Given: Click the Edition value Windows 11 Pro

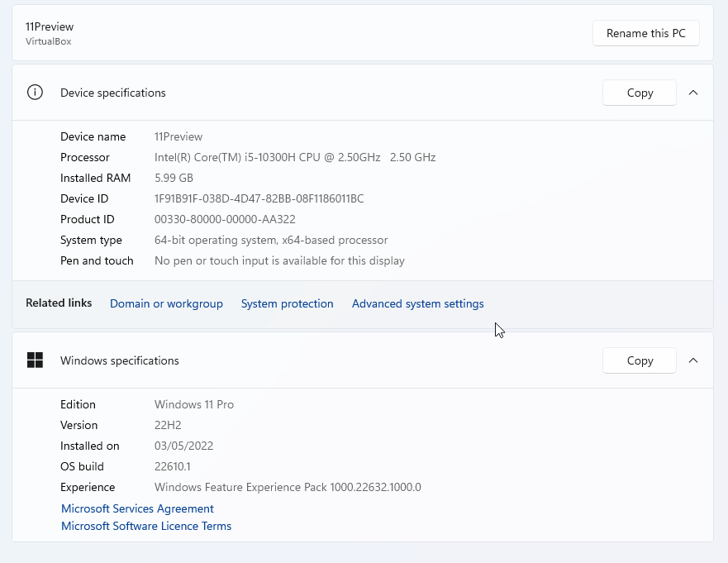Looking at the screenshot, I should (x=194, y=404).
